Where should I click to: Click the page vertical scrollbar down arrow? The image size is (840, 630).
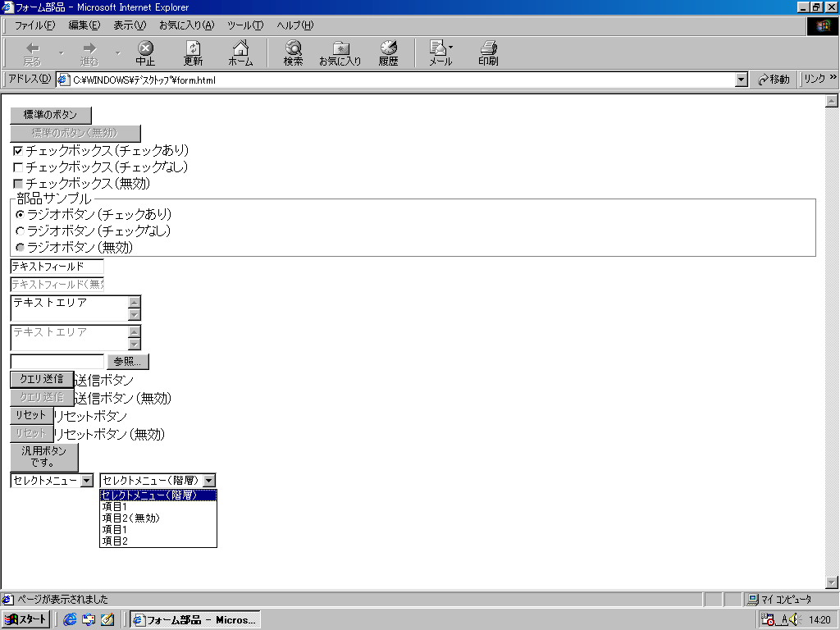coord(832,582)
